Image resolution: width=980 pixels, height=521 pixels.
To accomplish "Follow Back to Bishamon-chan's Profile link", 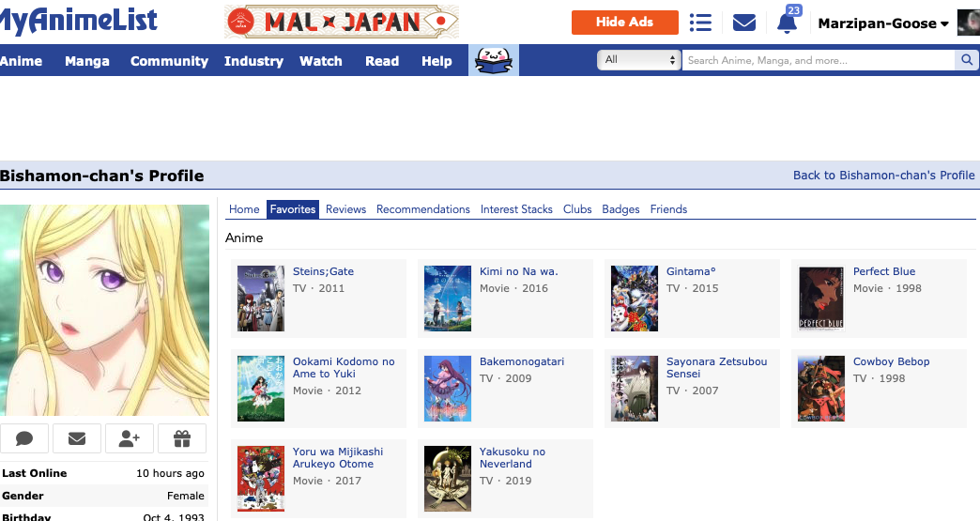I will (883, 176).
